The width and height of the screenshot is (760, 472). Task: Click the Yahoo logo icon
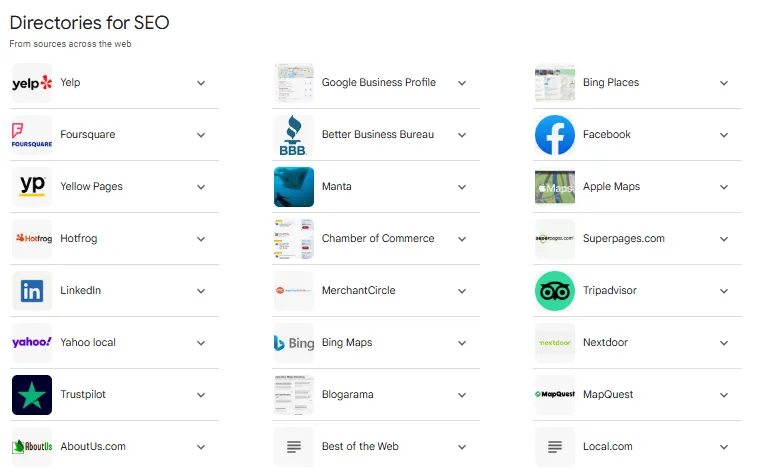pyautogui.click(x=32, y=343)
